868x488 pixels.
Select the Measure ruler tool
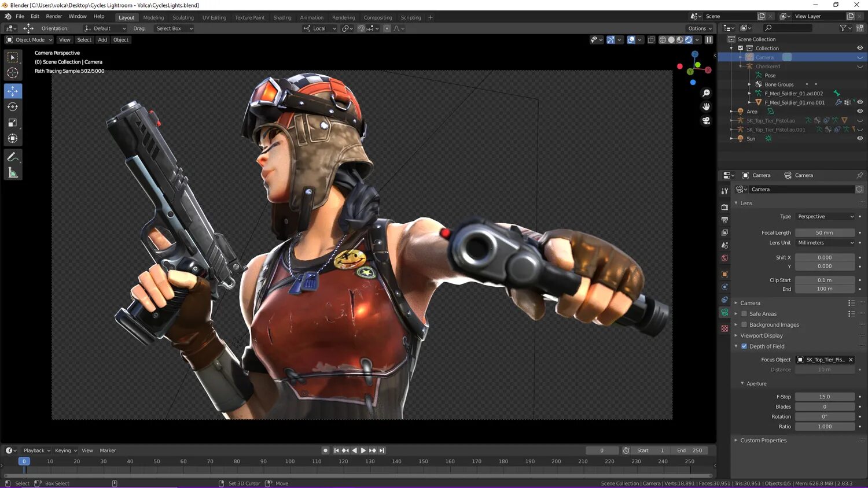(x=13, y=173)
